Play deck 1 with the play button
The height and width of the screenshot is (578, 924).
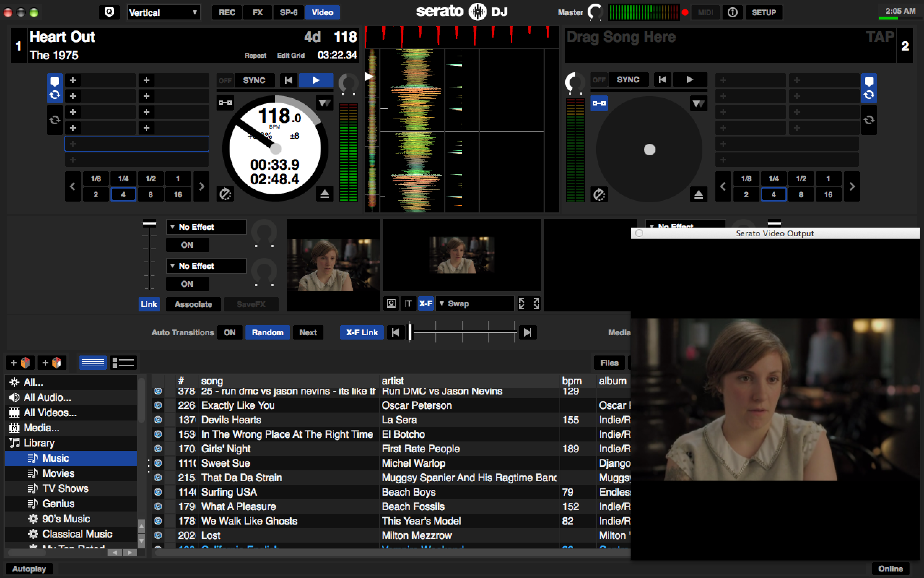click(x=316, y=80)
